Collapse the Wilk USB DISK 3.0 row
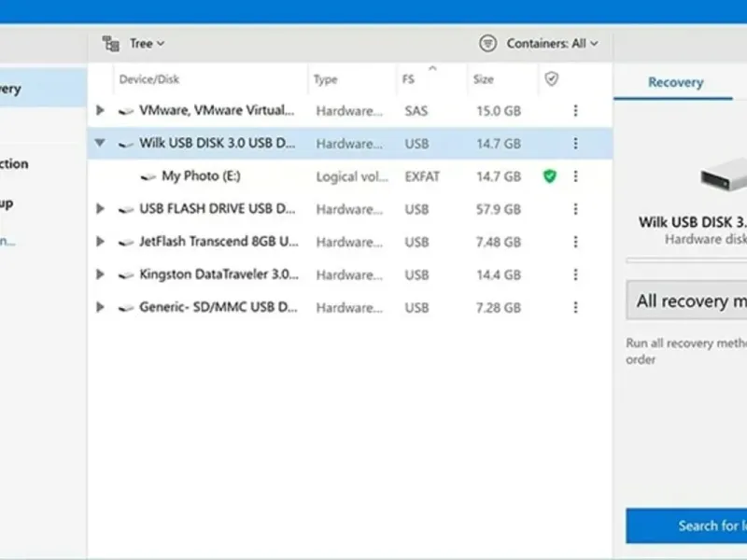 click(100, 143)
